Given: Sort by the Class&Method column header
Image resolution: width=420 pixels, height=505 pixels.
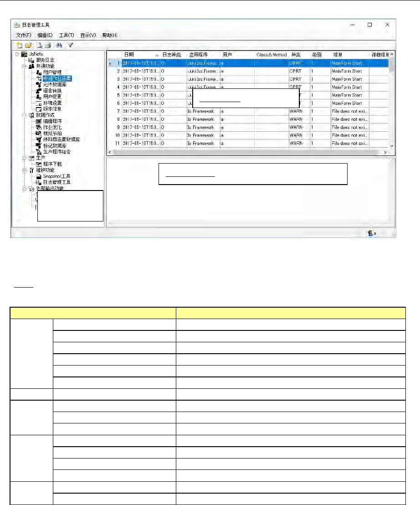Looking at the screenshot, I should click(x=271, y=55).
